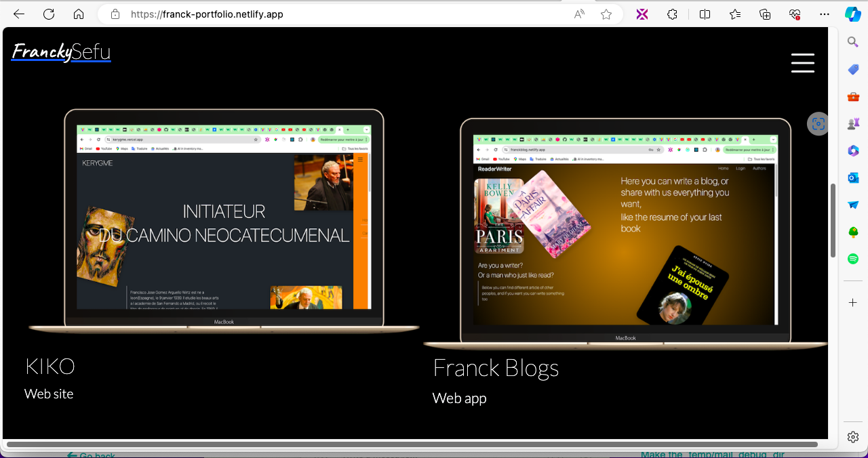868x458 pixels.
Task: Launch Copilot from the toolbar
Action: [x=853, y=14]
